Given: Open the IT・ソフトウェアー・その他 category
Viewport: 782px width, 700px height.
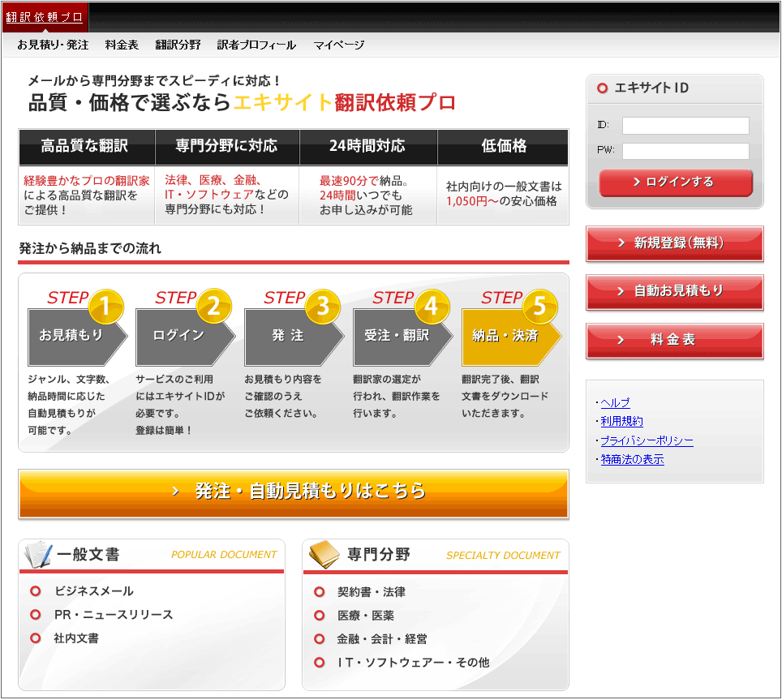Looking at the screenshot, I should pyautogui.click(x=414, y=663).
